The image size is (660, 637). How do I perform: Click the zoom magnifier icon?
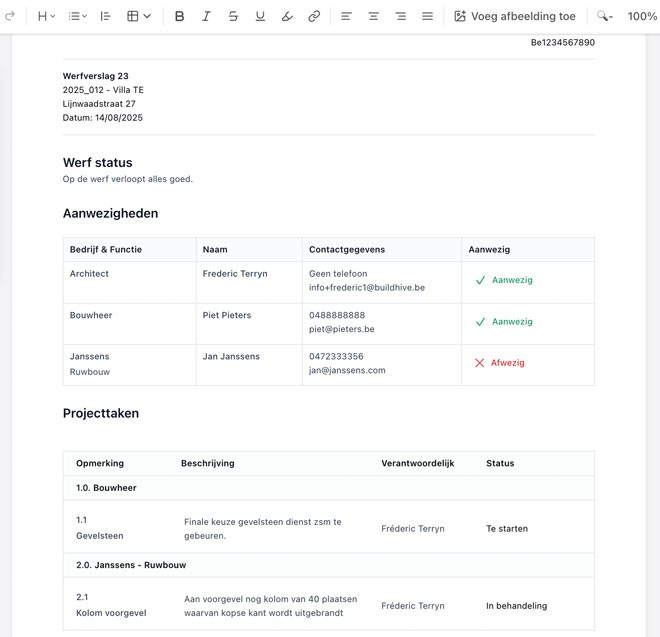point(604,16)
